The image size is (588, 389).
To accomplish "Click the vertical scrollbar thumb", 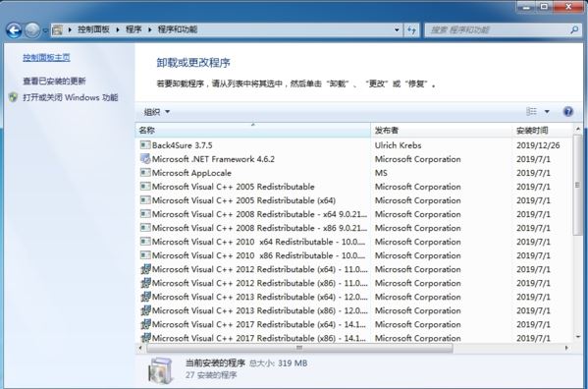I will pos(578,185).
